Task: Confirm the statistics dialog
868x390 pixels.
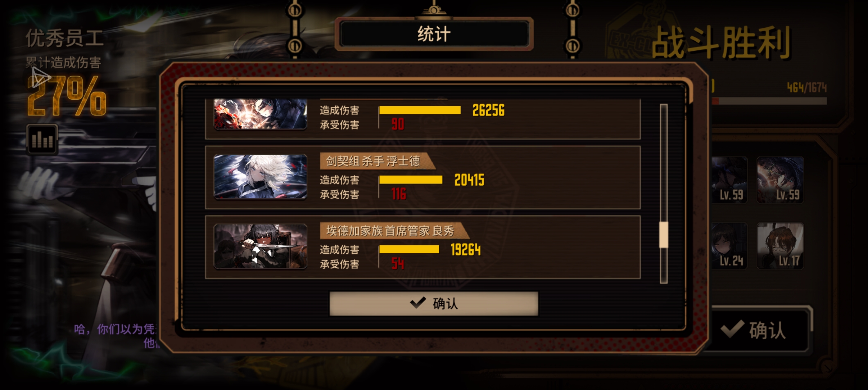Action: tap(434, 304)
